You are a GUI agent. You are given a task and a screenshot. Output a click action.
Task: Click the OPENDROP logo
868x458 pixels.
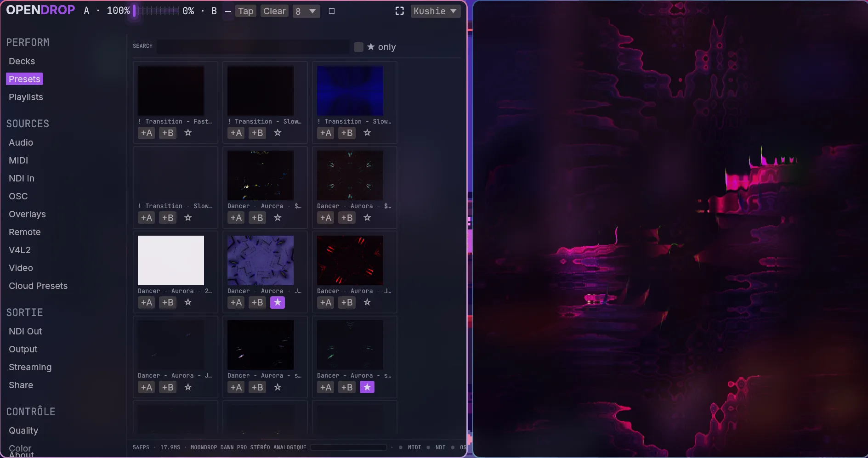pyautogui.click(x=40, y=10)
